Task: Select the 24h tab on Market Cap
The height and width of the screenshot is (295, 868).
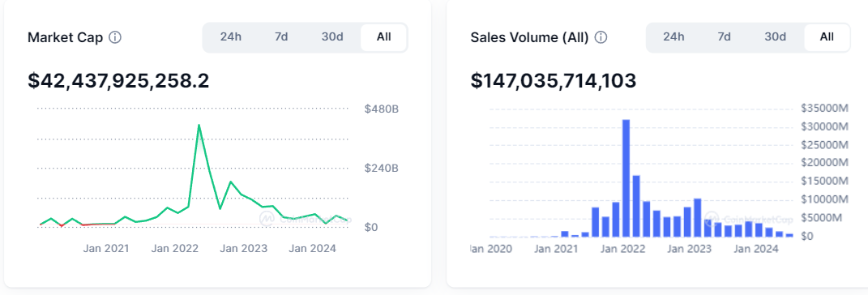Action: click(x=231, y=37)
